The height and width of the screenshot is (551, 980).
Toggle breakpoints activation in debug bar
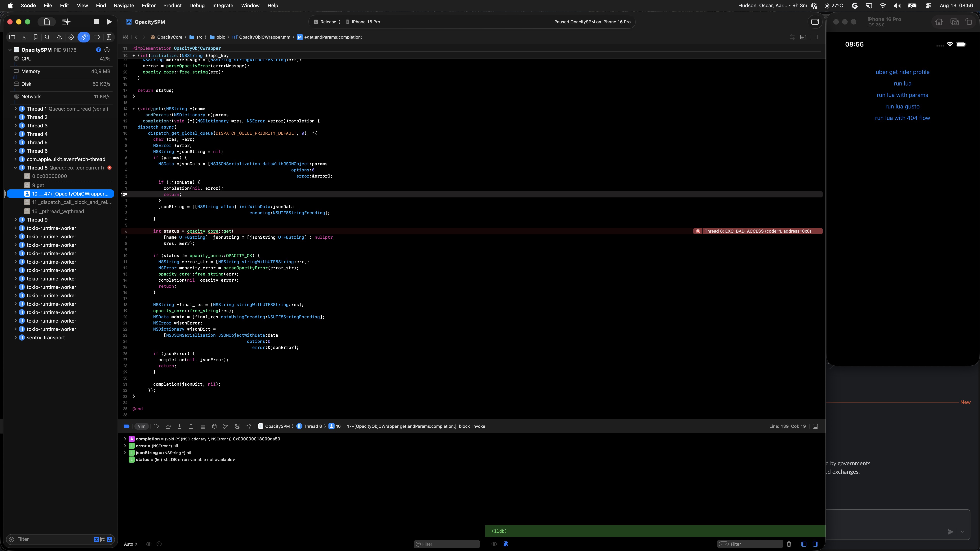pyautogui.click(x=127, y=426)
